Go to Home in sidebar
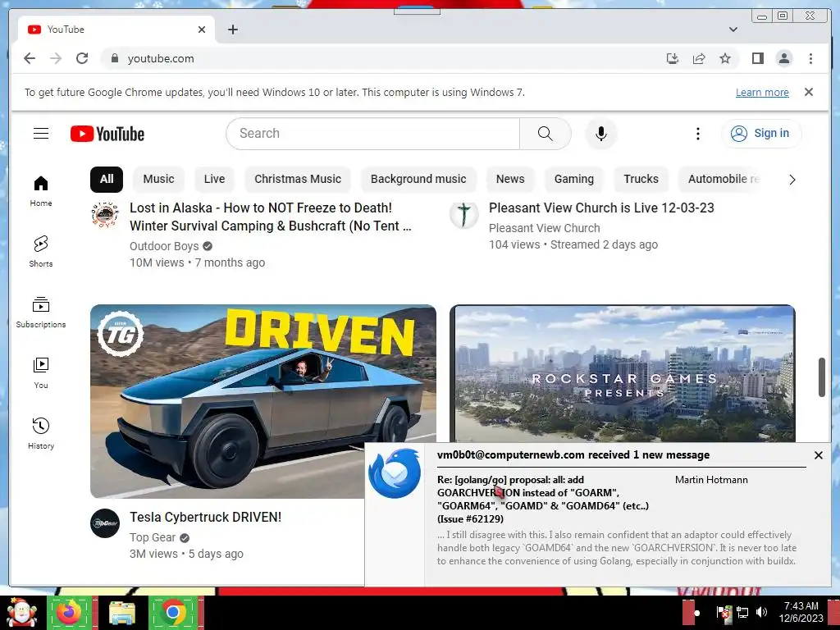The width and height of the screenshot is (840, 630). coord(41,191)
